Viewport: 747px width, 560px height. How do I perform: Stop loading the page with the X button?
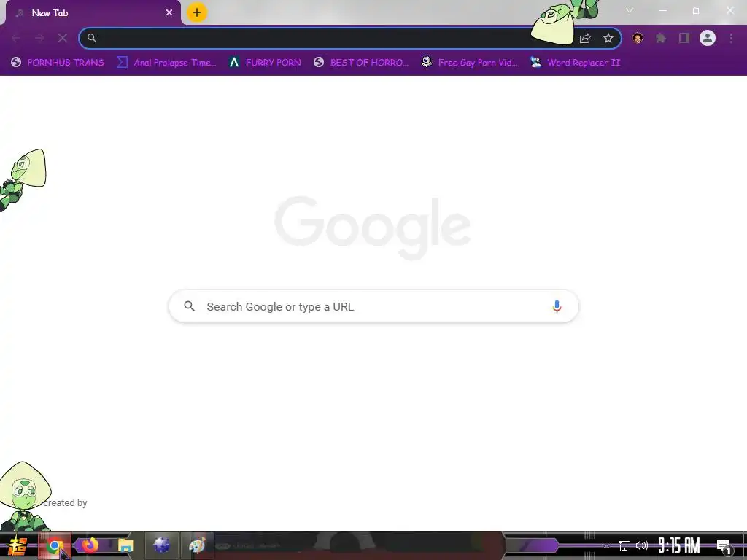pos(63,38)
